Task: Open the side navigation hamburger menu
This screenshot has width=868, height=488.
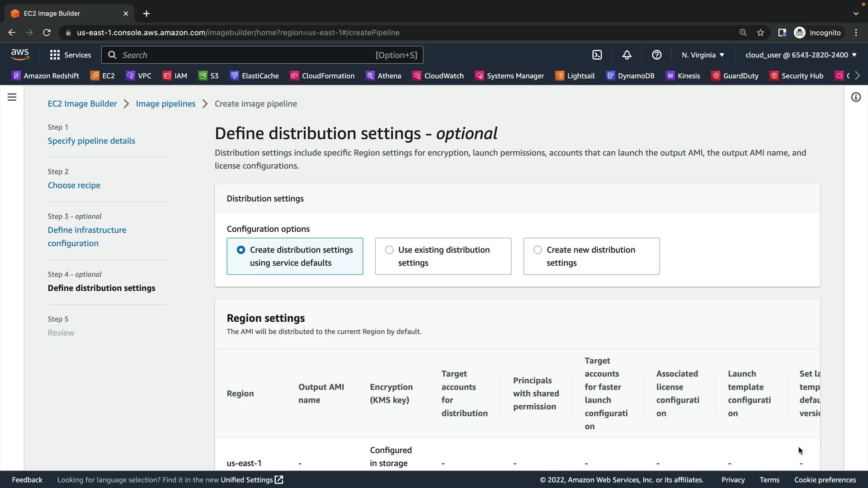Action: pyautogui.click(x=12, y=97)
